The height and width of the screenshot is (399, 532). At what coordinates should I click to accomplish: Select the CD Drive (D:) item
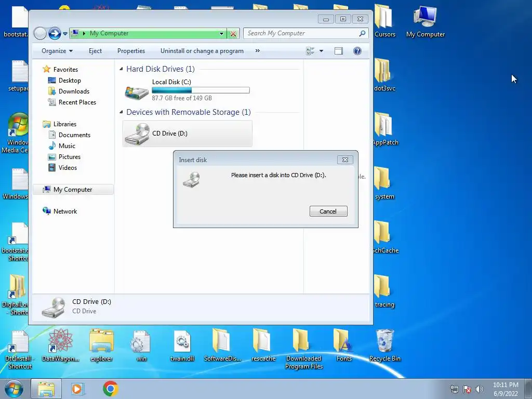[187, 134]
